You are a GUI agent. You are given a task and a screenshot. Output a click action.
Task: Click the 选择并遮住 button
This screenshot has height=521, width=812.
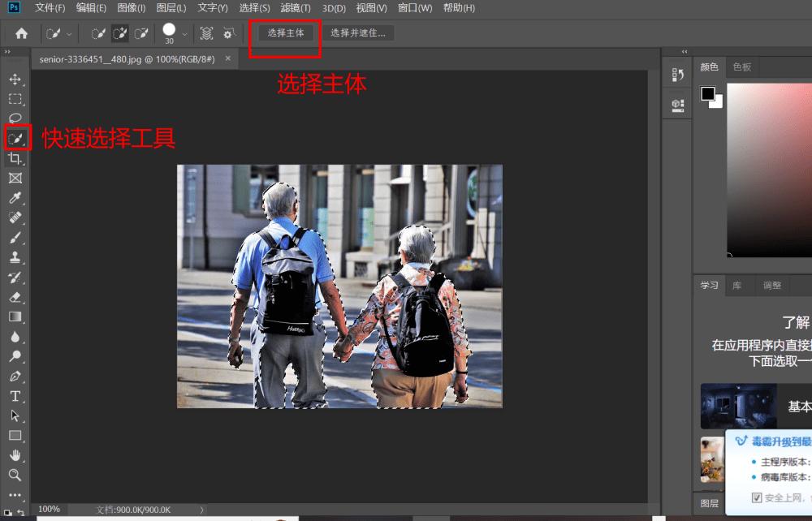coord(358,32)
